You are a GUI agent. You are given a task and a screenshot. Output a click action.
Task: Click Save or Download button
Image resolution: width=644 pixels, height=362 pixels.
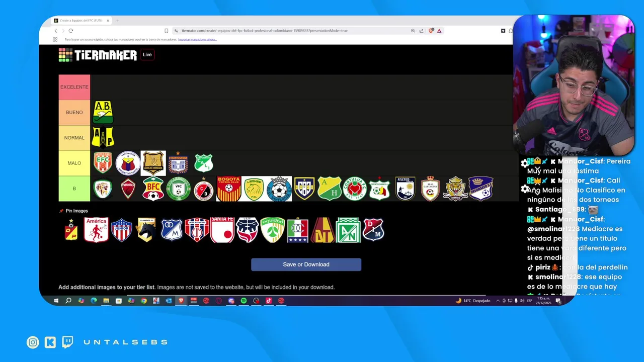[306, 264]
